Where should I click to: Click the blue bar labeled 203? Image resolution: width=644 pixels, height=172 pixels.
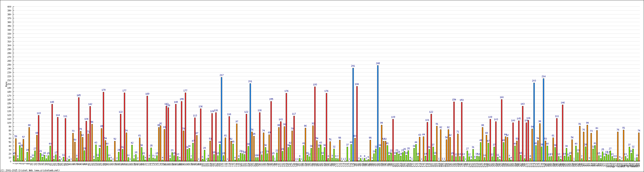tap(534, 122)
